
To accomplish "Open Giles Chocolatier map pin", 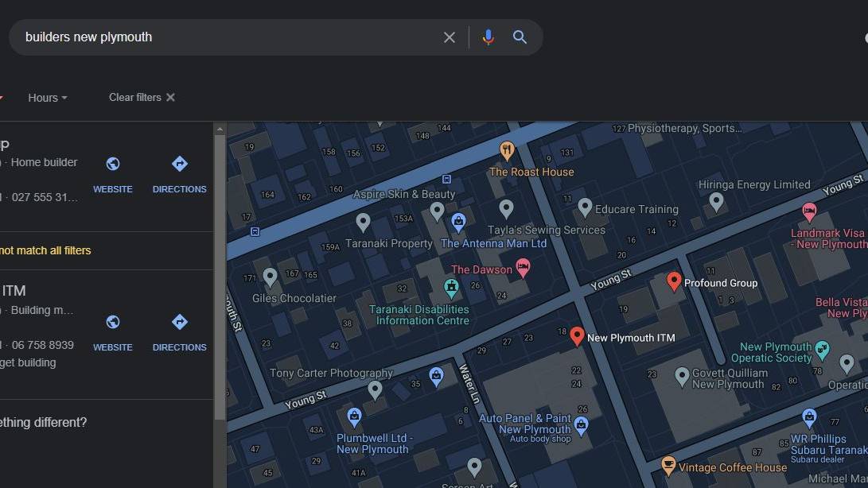I will (270, 277).
